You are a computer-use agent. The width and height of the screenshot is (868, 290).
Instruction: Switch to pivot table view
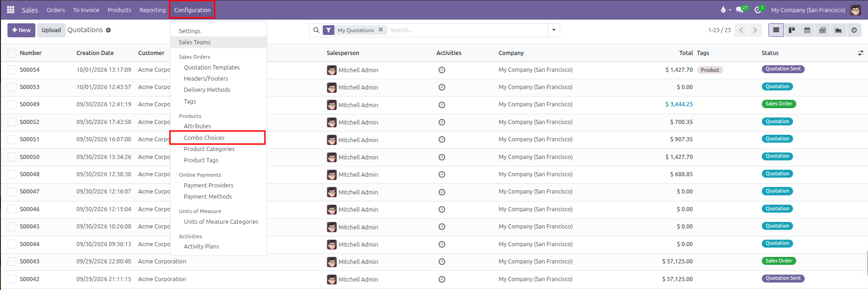point(823,30)
